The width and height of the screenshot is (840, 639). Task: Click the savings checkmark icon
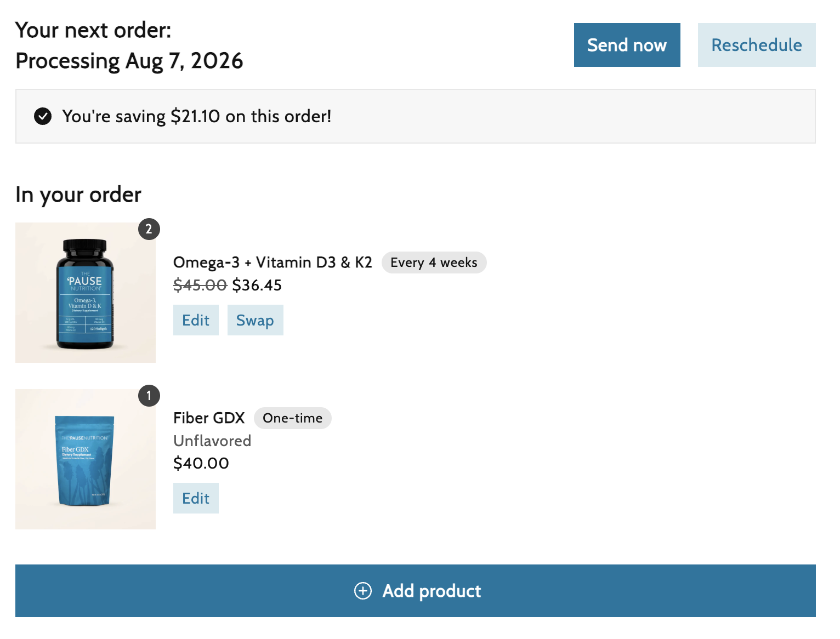click(x=43, y=116)
